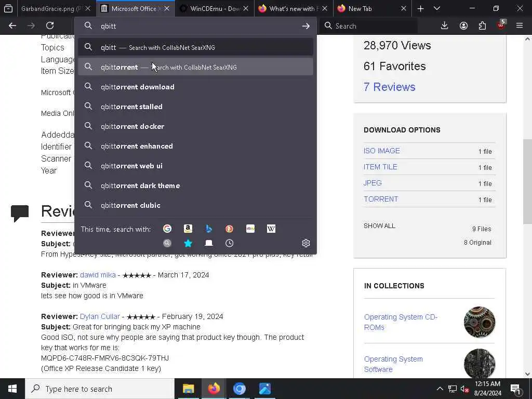This screenshot has height=399, width=532.
Task: Show hidden system tray icons
Action: [x=440, y=389]
